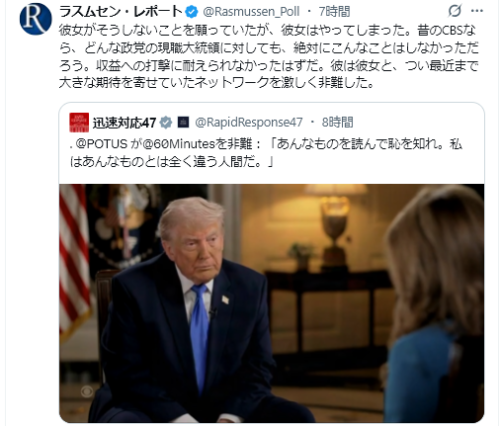Click the 8時間 timestamp on quoted post
Image resolution: width=500 pixels, height=426 pixels.
337,122
